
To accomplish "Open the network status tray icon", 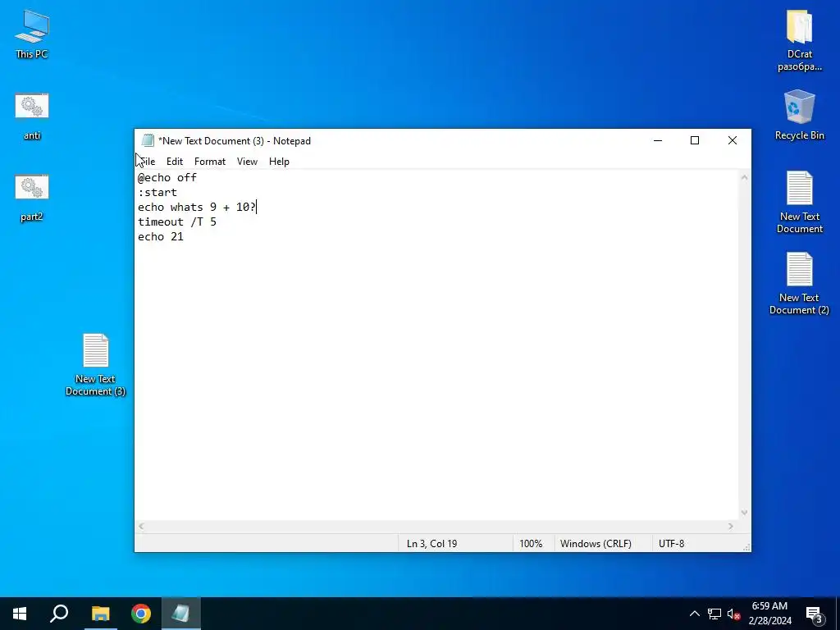I will (714, 614).
